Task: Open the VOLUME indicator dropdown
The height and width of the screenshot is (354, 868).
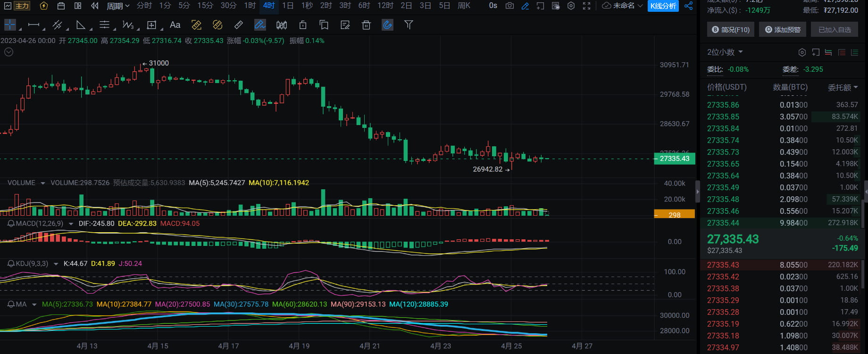Action: 43,183
